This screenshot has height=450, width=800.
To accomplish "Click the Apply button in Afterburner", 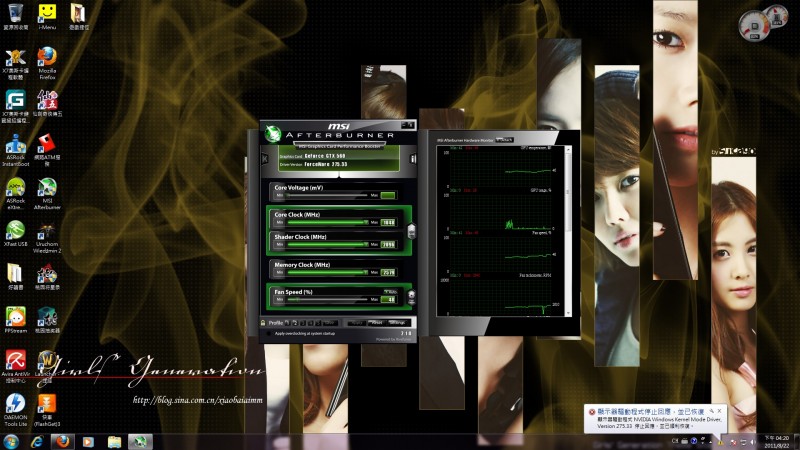I will [357, 323].
